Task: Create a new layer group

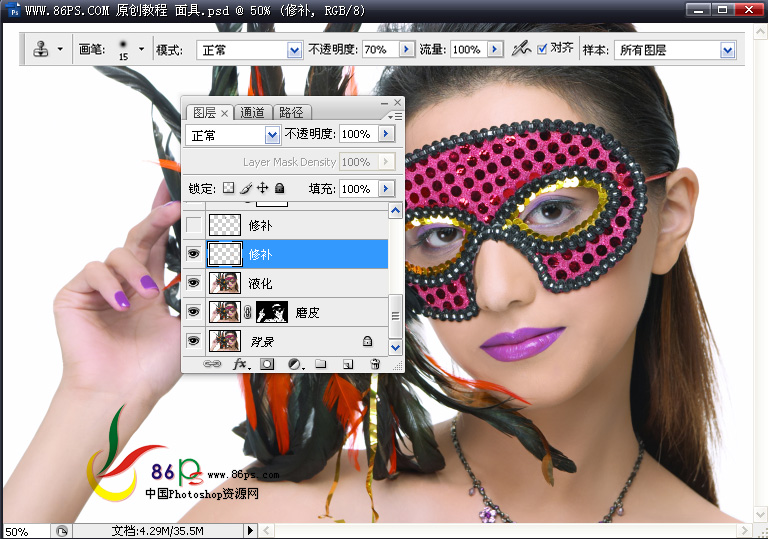Action: click(x=321, y=365)
